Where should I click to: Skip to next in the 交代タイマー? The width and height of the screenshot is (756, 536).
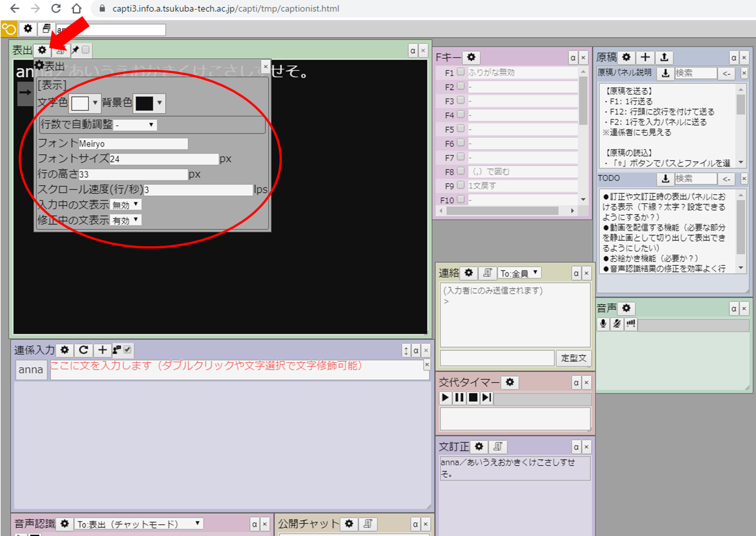[487, 398]
